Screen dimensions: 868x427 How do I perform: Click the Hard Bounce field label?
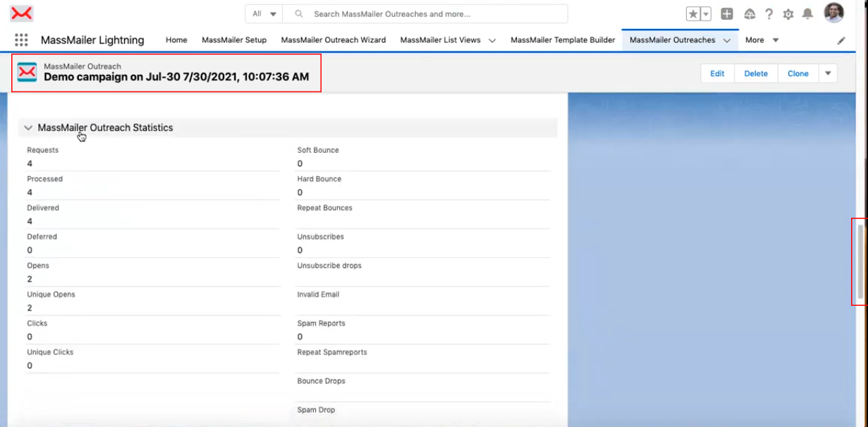[319, 179]
